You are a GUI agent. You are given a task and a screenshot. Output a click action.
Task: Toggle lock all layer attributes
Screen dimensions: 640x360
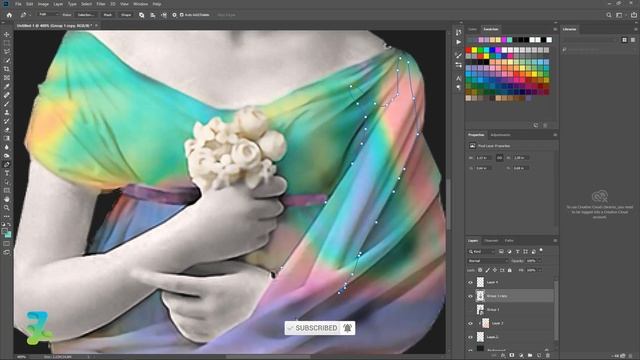coord(509,270)
